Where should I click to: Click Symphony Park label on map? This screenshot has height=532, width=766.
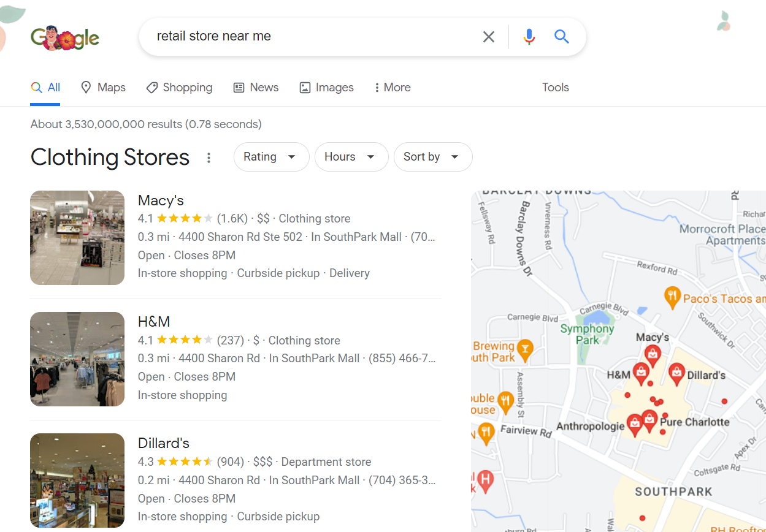point(587,334)
